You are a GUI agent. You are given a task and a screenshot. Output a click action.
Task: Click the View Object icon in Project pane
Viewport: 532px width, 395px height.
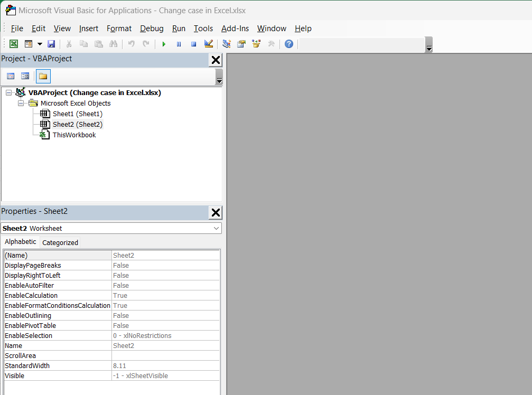point(25,76)
